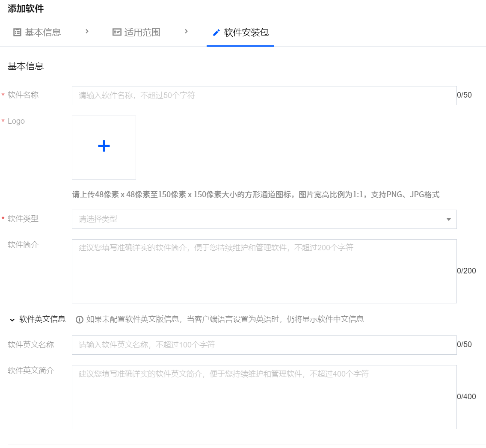Screen dimensions: 486x448
Task: Switch to the 基本信息 tab
Action: pyautogui.click(x=43, y=32)
